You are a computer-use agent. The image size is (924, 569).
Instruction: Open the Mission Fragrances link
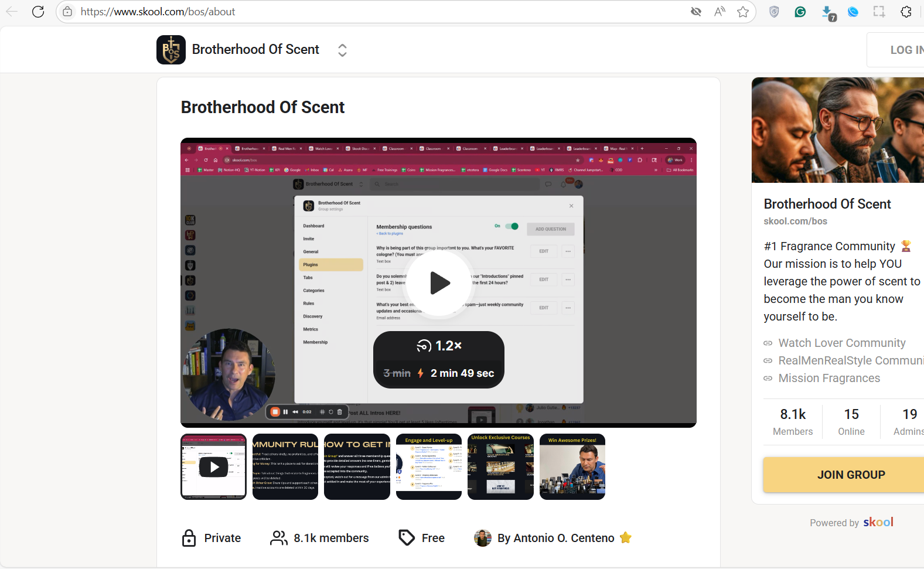coord(829,378)
